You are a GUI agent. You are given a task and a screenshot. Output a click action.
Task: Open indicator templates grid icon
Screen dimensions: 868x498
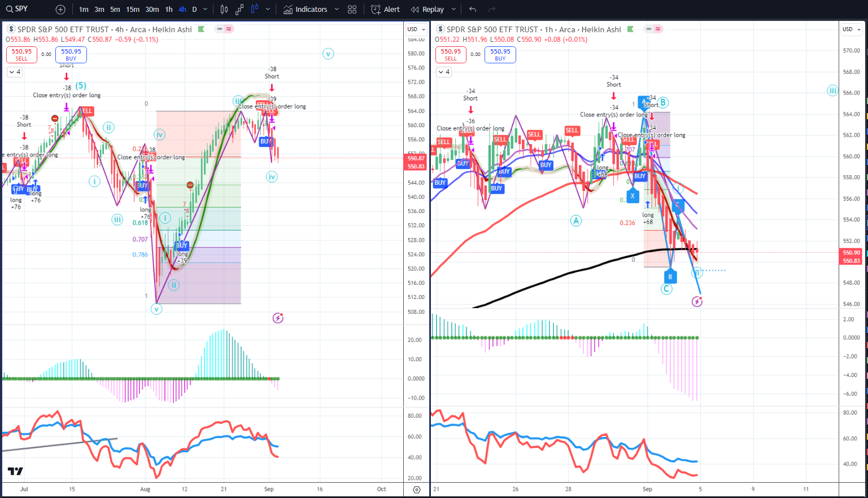click(352, 10)
